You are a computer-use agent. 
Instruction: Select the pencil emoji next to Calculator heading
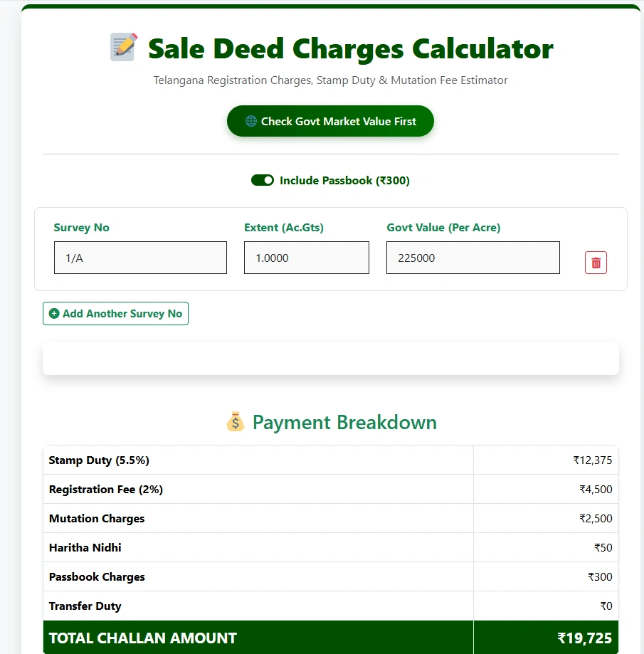121,46
